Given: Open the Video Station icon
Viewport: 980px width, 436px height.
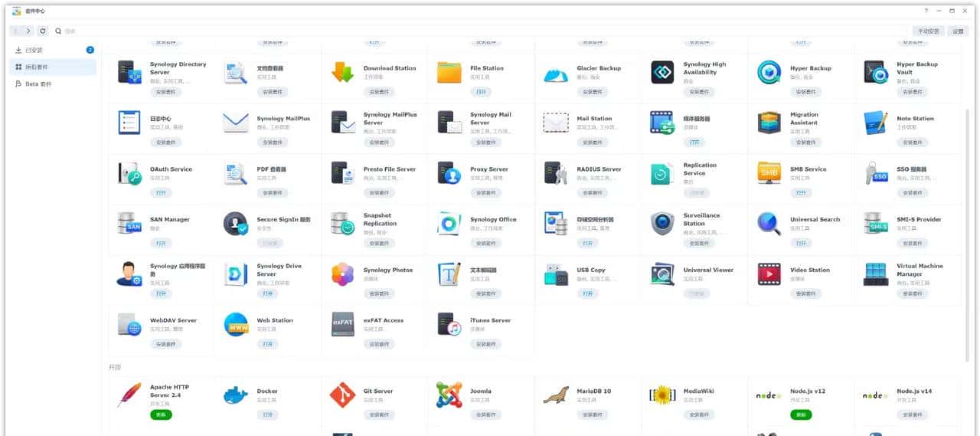Looking at the screenshot, I should pos(769,274).
